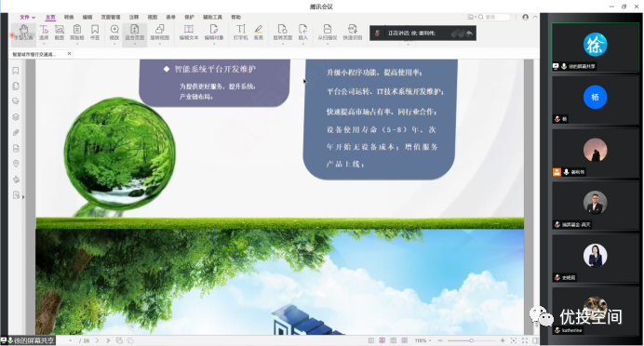Click Rotate View (旋转视图) icon
The height and width of the screenshot is (346, 644).
[160, 32]
